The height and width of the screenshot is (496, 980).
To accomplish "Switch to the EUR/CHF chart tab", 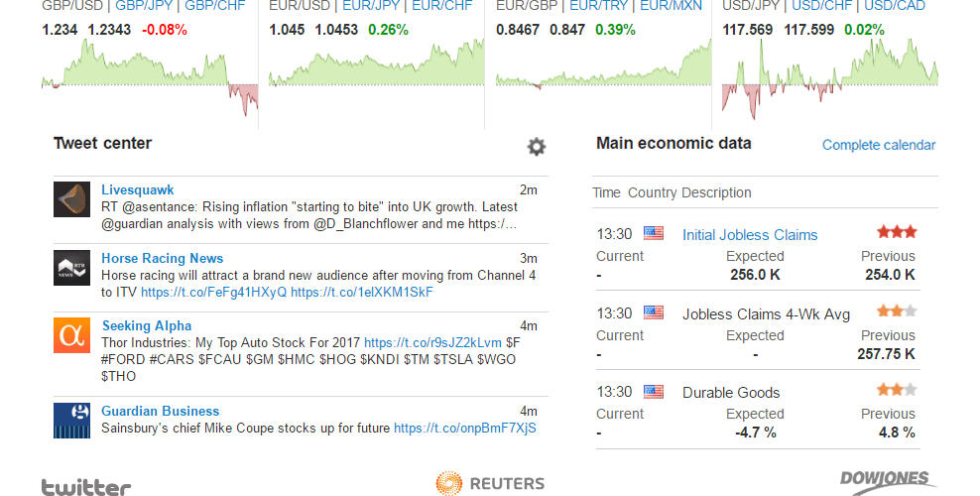I will point(441,6).
